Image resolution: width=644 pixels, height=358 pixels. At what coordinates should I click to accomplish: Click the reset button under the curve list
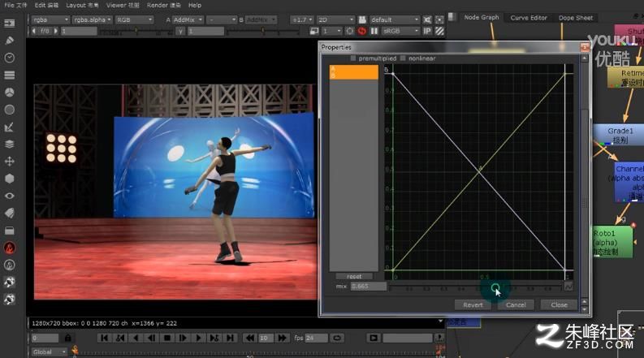click(354, 277)
